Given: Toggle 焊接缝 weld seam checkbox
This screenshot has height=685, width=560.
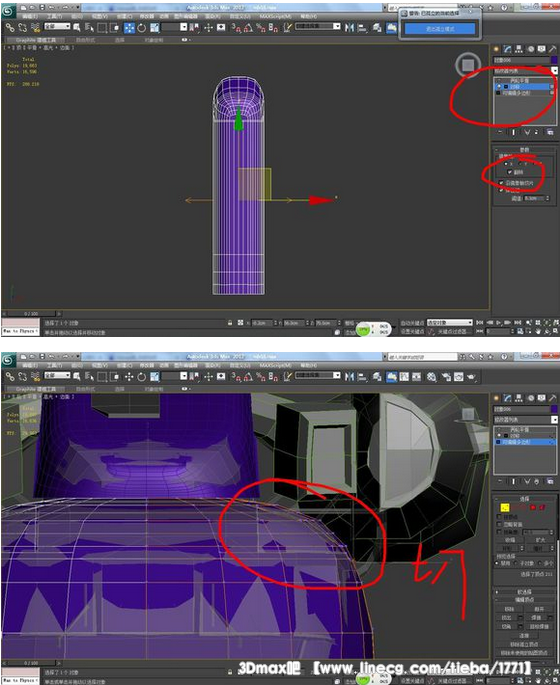Looking at the screenshot, I should [501, 190].
